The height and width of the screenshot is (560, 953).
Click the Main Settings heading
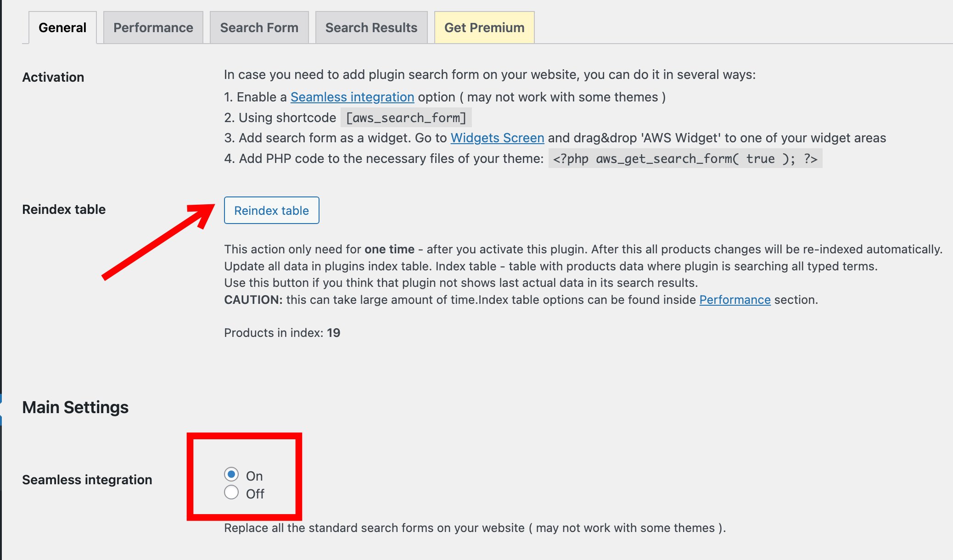pos(75,407)
